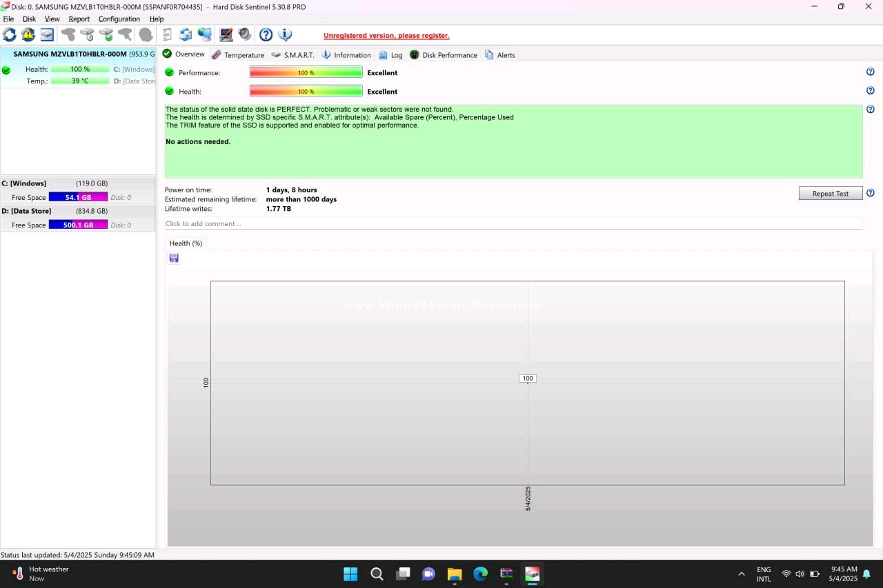
Task: Click the disk with green check icon
Action: [x=106, y=34]
